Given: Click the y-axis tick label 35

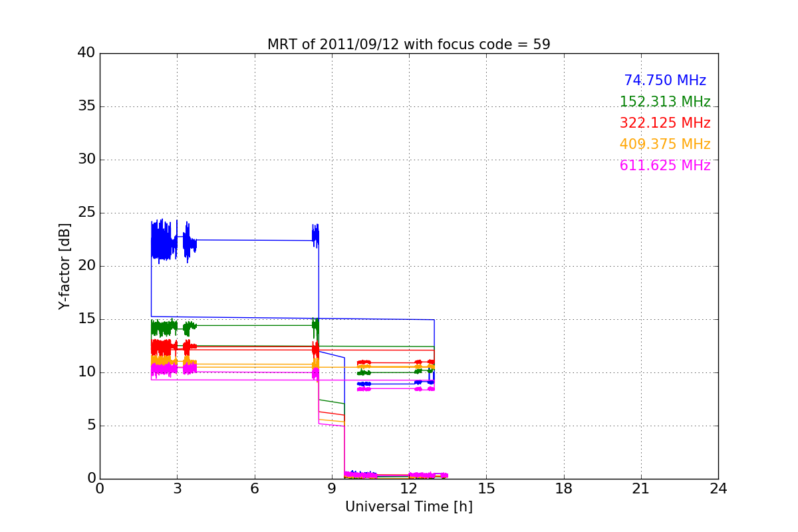Looking at the screenshot, I should pyautogui.click(x=86, y=106).
